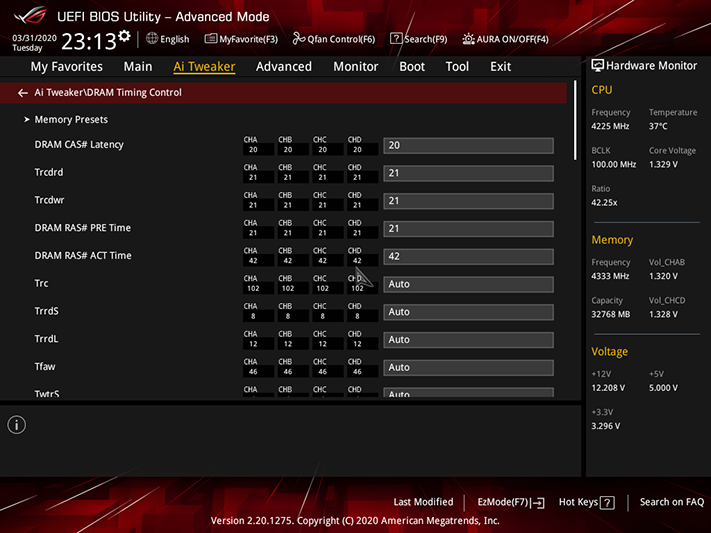Select the Trcdwr label
The height and width of the screenshot is (533, 711).
click(49, 200)
